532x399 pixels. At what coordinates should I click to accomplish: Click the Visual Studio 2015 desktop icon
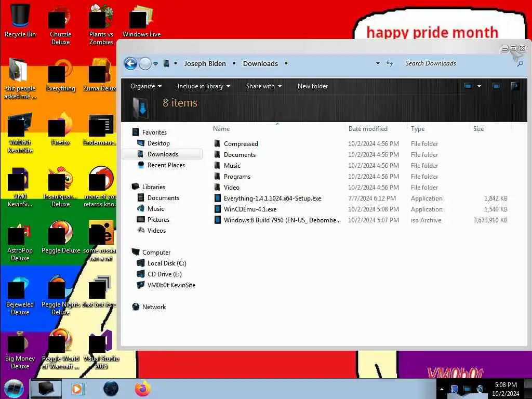point(101,350)
